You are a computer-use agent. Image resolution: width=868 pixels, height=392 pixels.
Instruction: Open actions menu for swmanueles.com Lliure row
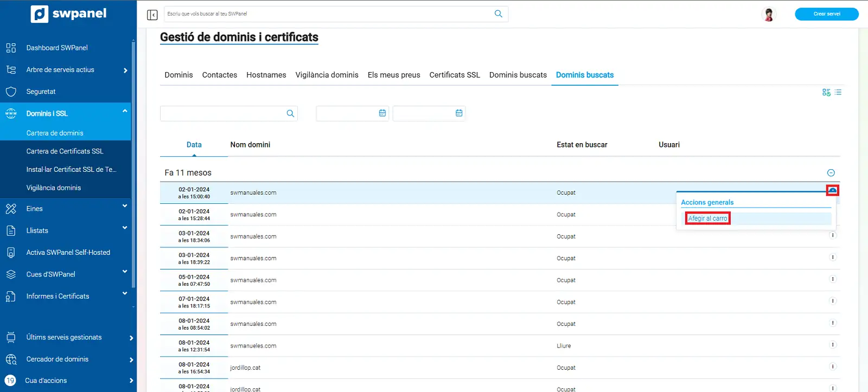(833, 345)
